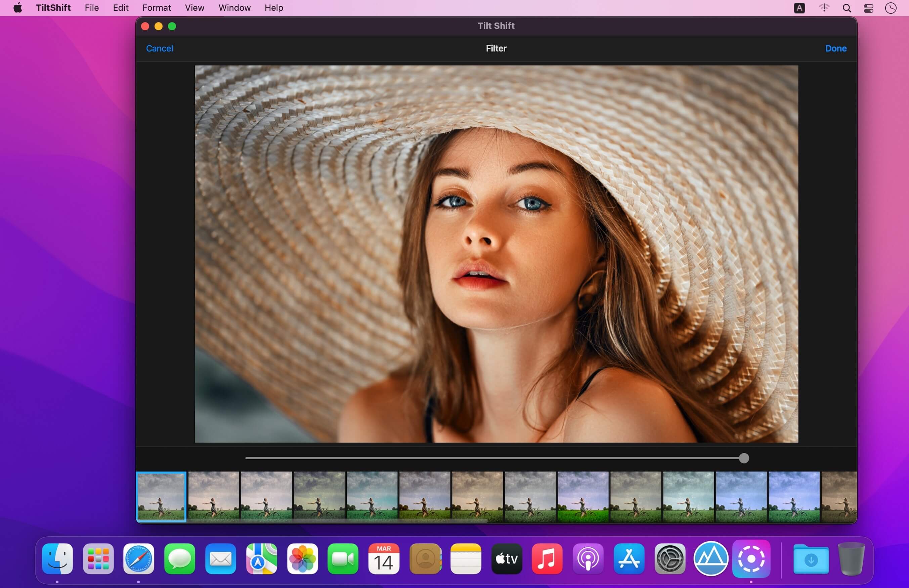This screenshot has width=909, height=588.
Task: Click the antenna-style status icon in the menu bar
Action: pyautogui.click(x=824, y=8)
